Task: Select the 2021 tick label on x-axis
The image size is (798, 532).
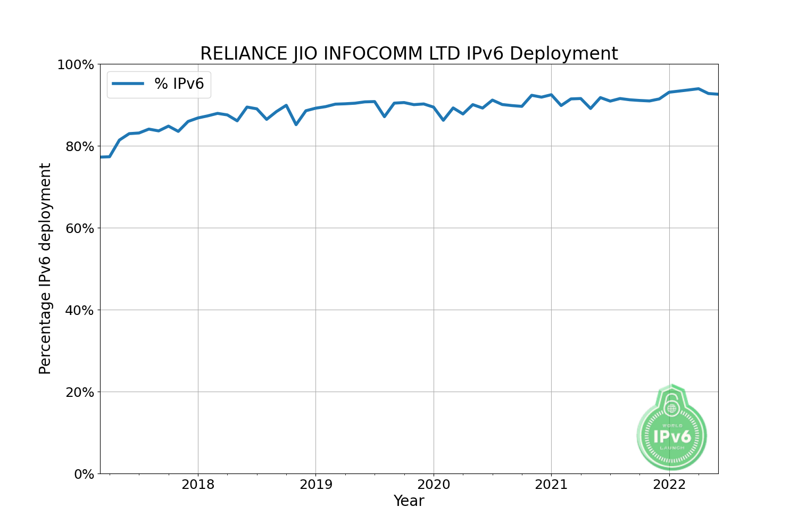Action: [x=551, y=485]
